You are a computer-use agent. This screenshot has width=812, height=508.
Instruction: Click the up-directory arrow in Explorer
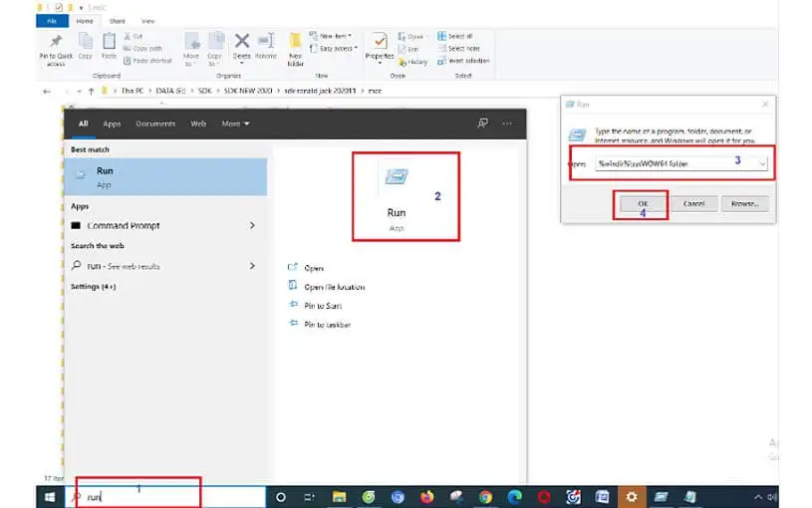pyautogui.click(x=91, y=91)
